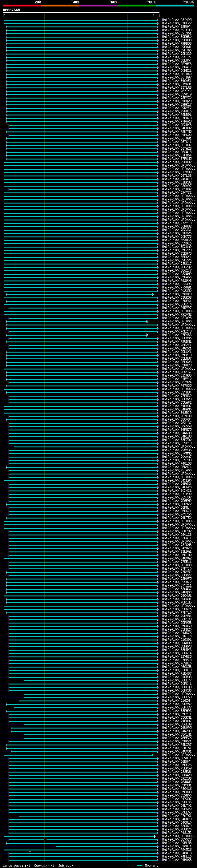Select label UniRef100_A2IA98
This screenshot has width=197, height=868.
click(x=177, y=318)
